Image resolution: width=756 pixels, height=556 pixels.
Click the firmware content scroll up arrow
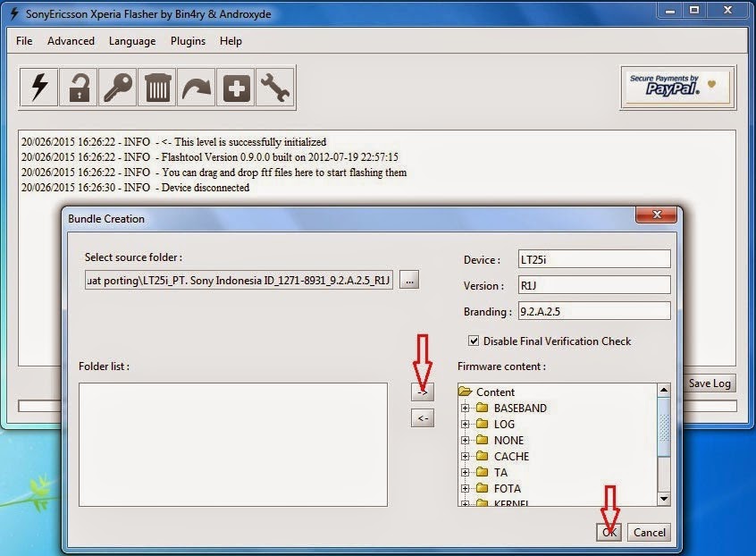click(x=663, y=390)
